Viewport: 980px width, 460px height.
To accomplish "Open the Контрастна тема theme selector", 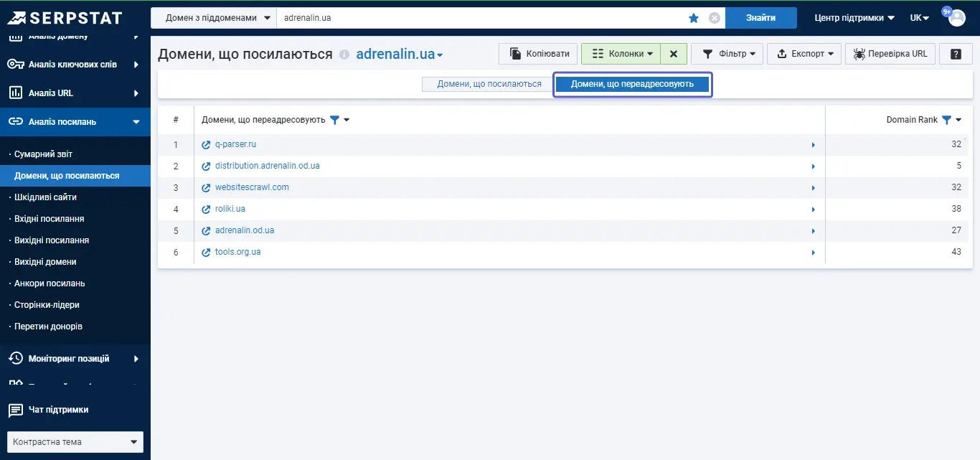I will pyautogui.click(x=75, y=442).
